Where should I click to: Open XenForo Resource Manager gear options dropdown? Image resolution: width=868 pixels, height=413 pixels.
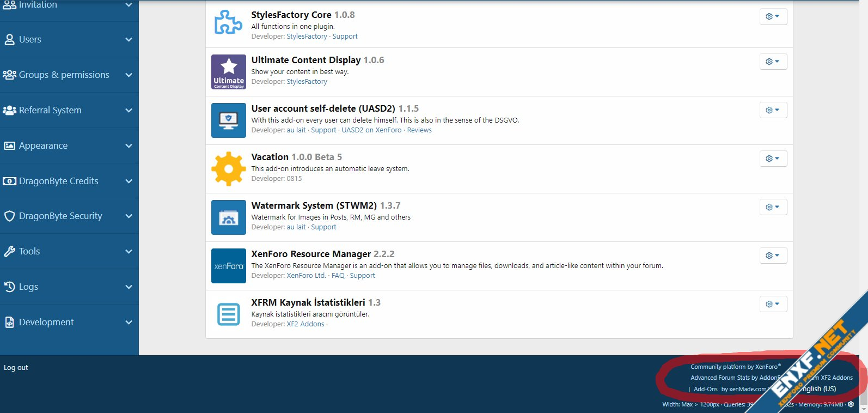773,256
